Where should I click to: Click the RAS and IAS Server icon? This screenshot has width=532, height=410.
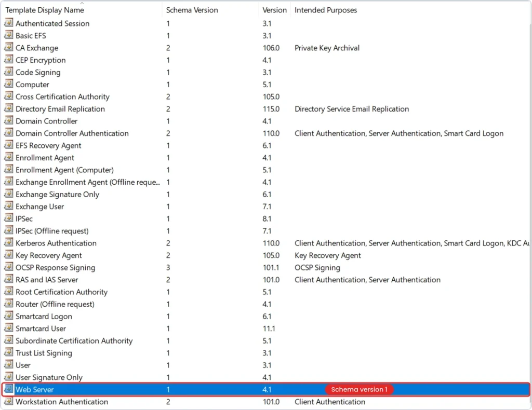coord(8,279)
